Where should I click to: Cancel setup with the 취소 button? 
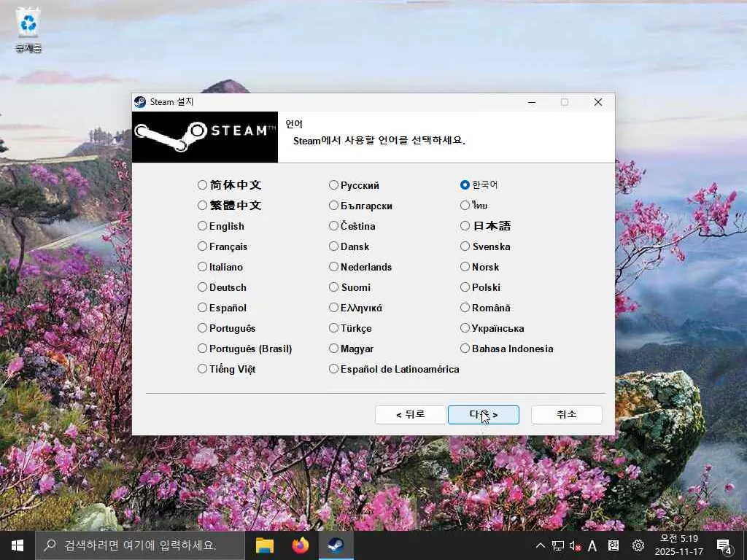[566, 415]
